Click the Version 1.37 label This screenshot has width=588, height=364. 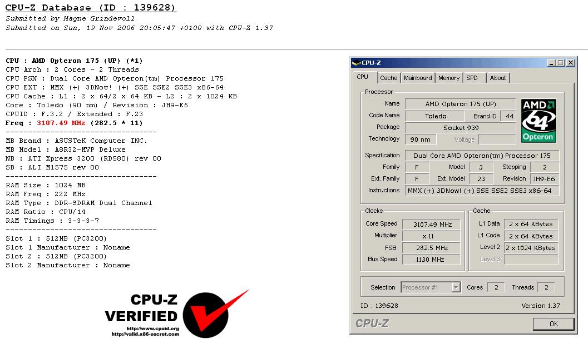tap(540, 306)
